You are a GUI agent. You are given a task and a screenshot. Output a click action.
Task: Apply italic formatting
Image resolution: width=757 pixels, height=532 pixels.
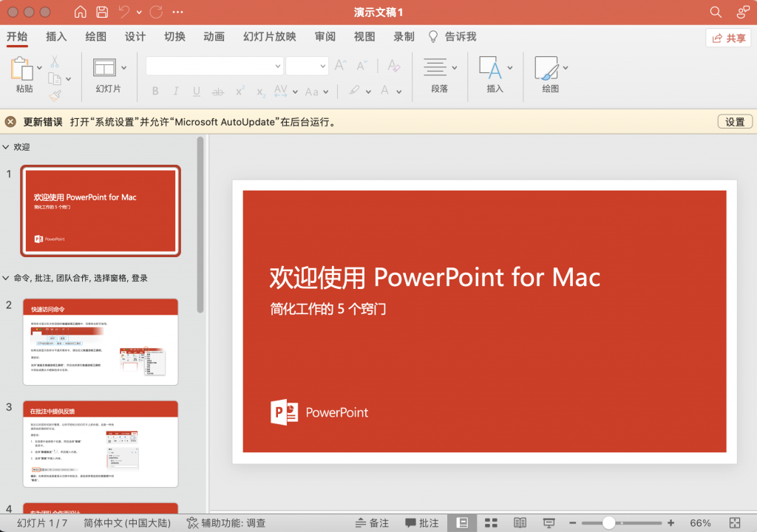[176, 91]
